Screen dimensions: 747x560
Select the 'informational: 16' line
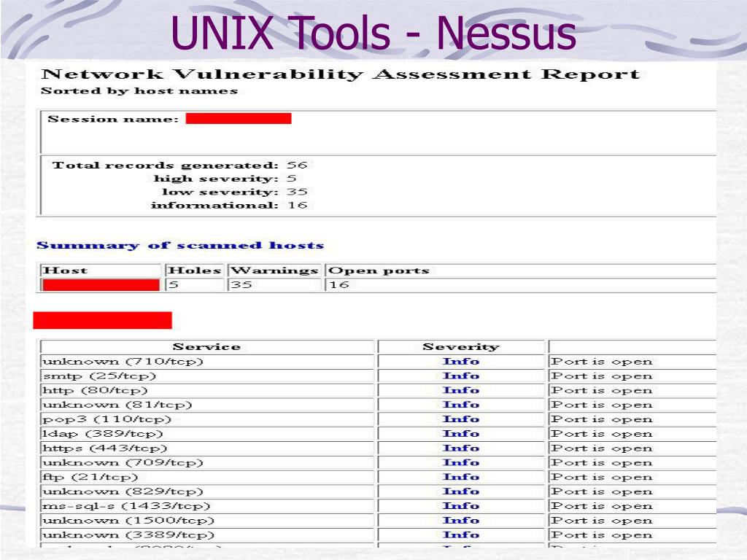click(x=229, y=205)
